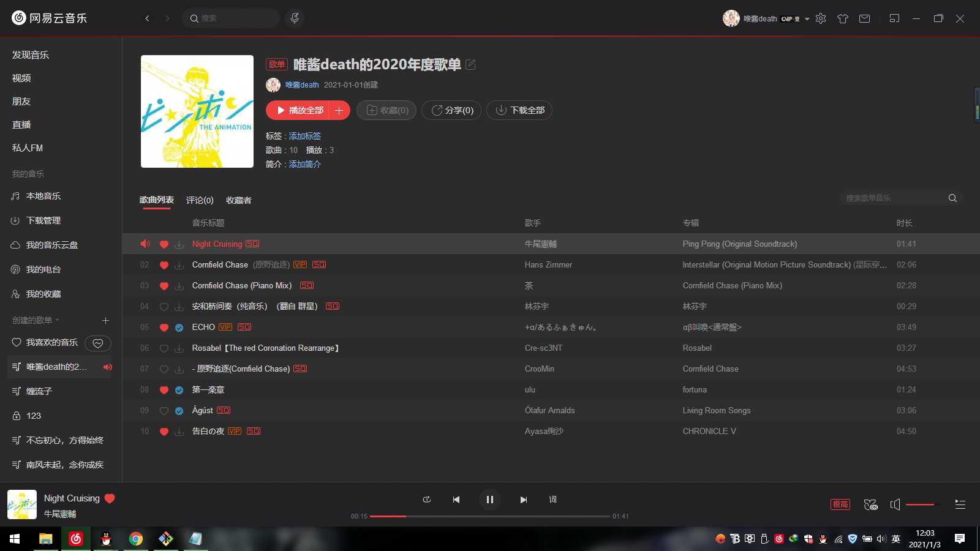Edit playlist title pencil icon

click(x=470, y=64)
